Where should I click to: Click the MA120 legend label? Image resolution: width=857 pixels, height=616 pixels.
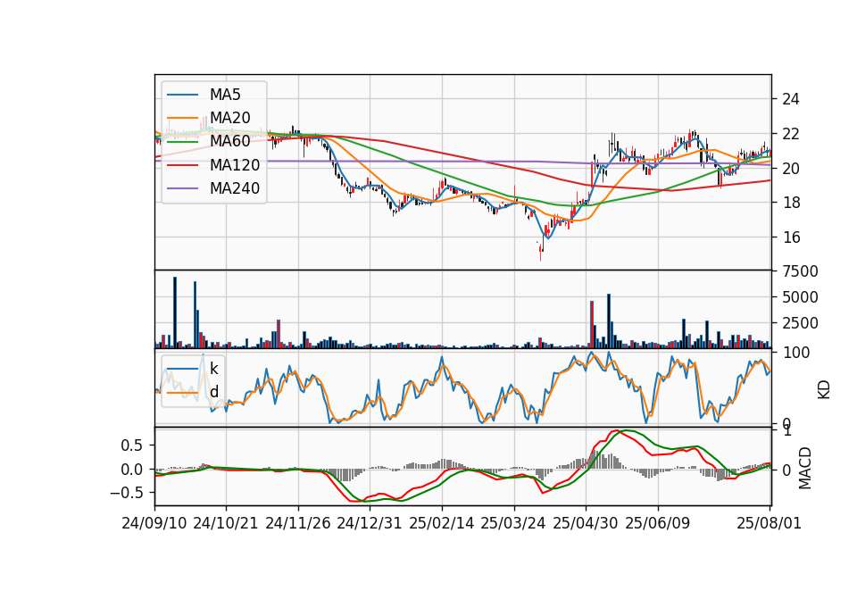(235, 165)
